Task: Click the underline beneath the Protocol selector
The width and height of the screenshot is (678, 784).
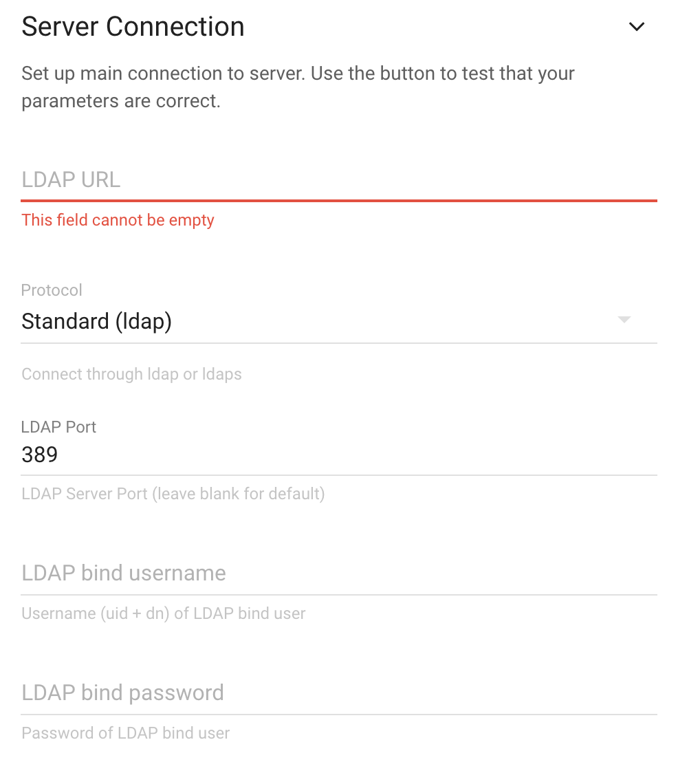Action: coord(338,343)
